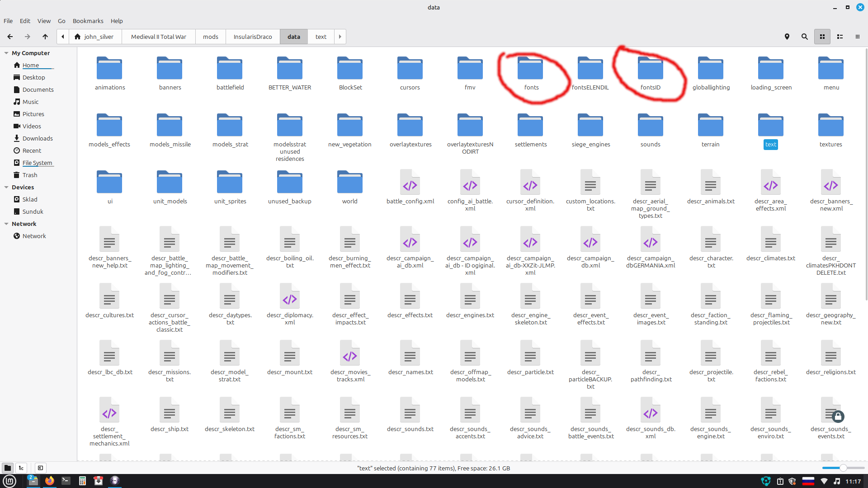Viewport: 868px width, 488px height.
Task: Collapse My Computer section
Action: (x=6, y=53)
